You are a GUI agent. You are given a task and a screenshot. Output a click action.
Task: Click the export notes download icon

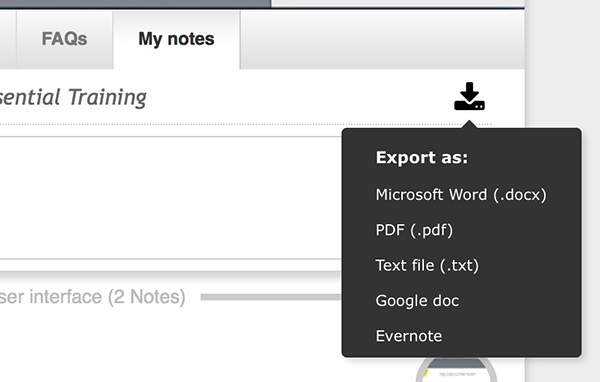pos(469,96)
